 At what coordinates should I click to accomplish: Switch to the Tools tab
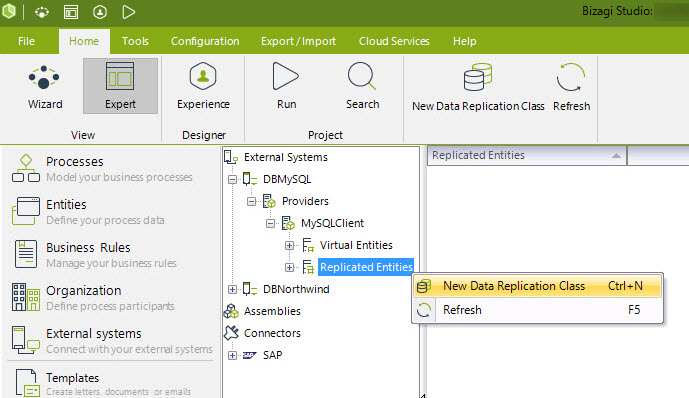135,41
